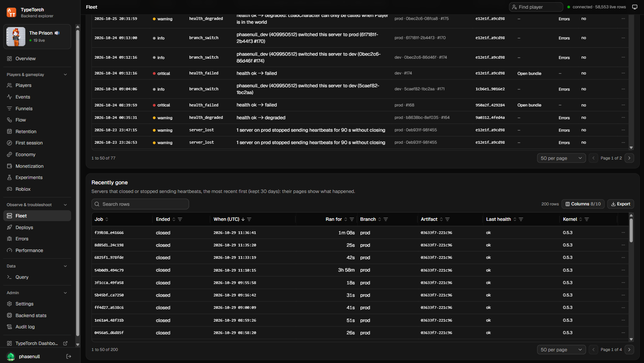
Task: Click the TypeTorch logo icon
Action: (x=11, y=12)
